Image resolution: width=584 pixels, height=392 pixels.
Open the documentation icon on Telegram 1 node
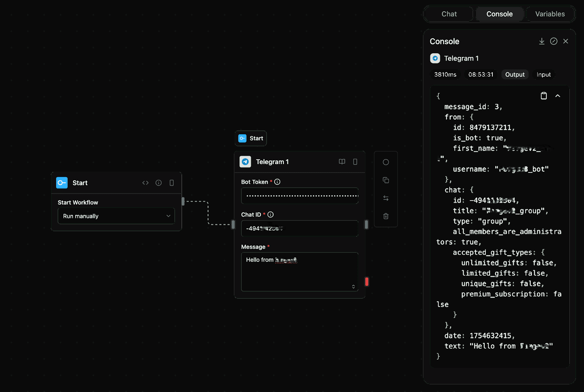click(342, 162)
